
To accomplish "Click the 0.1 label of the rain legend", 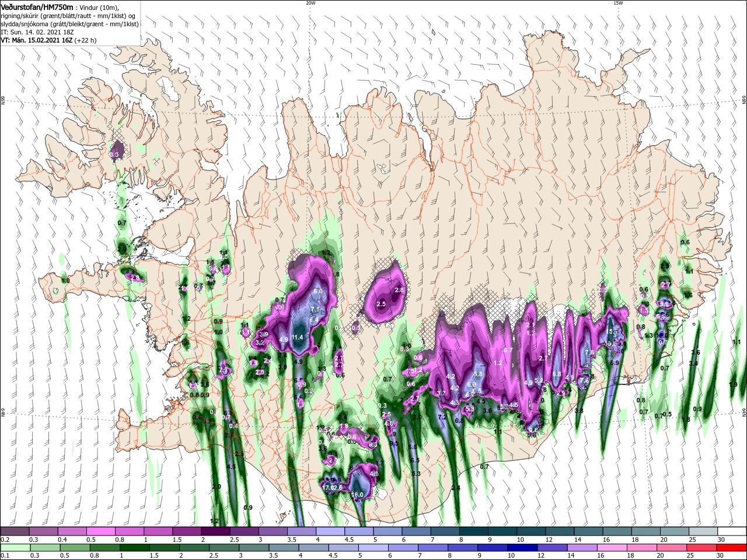I will click(x=5, y=556).
